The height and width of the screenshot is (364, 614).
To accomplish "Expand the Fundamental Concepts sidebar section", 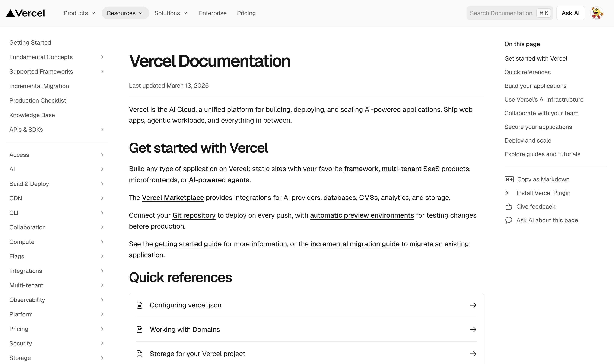I will tap(102, 57).
